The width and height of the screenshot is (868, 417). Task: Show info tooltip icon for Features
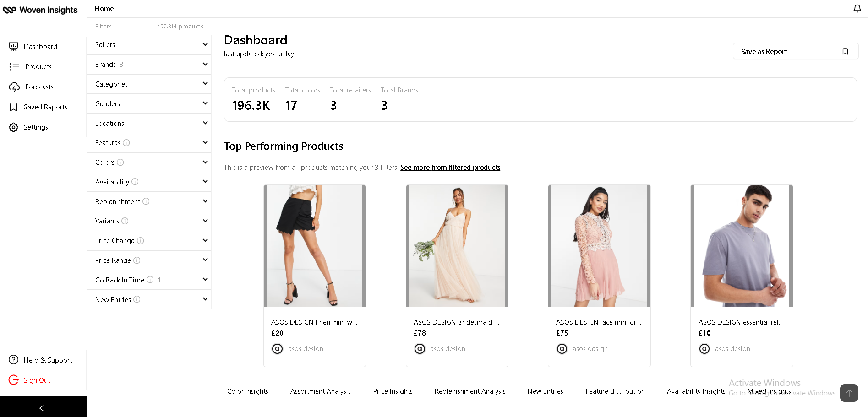[x=126, y=143]
